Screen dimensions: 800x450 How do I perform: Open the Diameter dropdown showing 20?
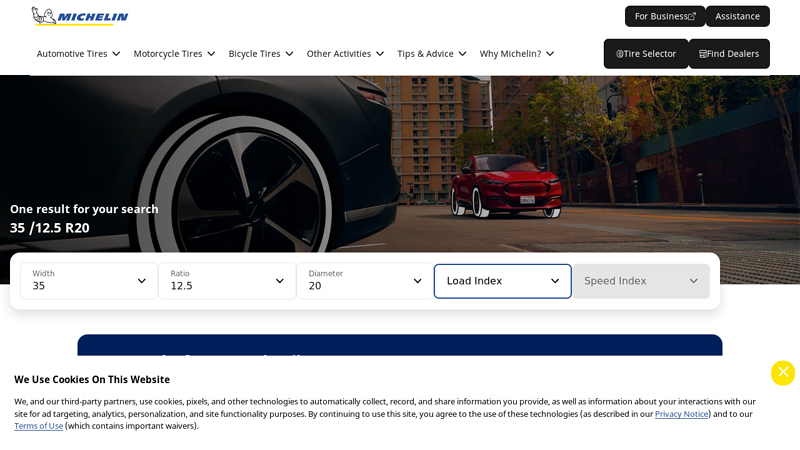(365, 281)
